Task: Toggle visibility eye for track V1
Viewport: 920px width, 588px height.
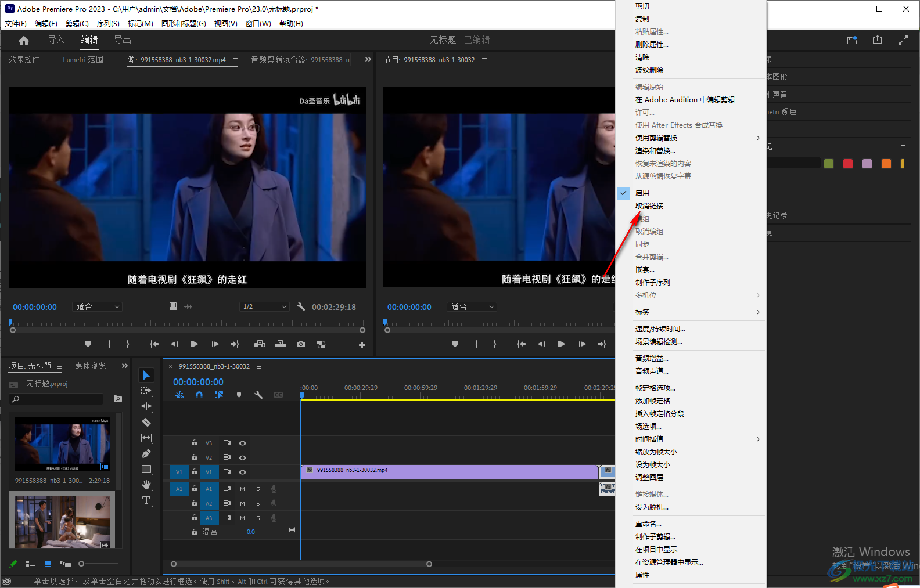Action: tap(243, 472)
